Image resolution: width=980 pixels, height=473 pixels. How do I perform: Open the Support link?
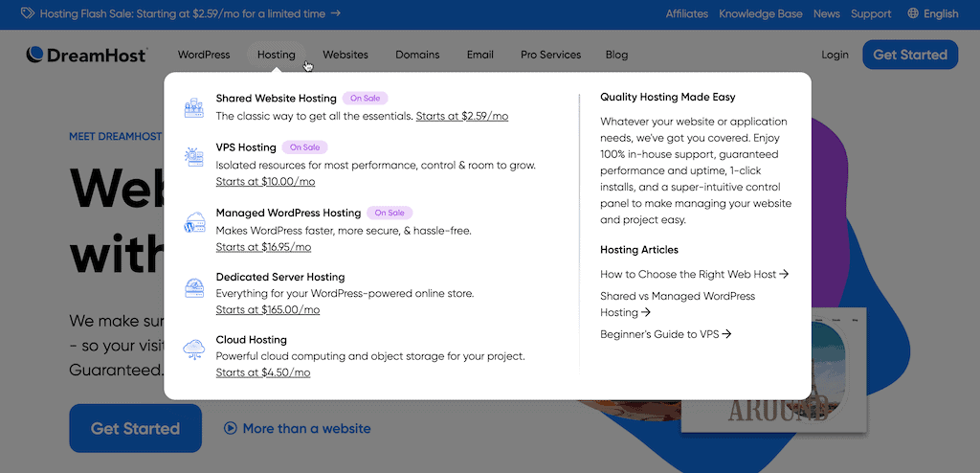pyautogui.click(x=871, y=13)
